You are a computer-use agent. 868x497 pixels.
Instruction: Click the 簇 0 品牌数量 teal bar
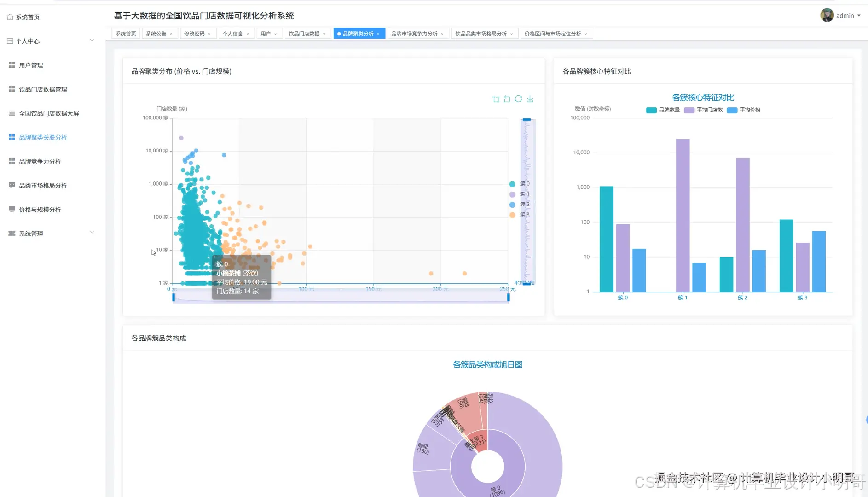tap(607, 239)
